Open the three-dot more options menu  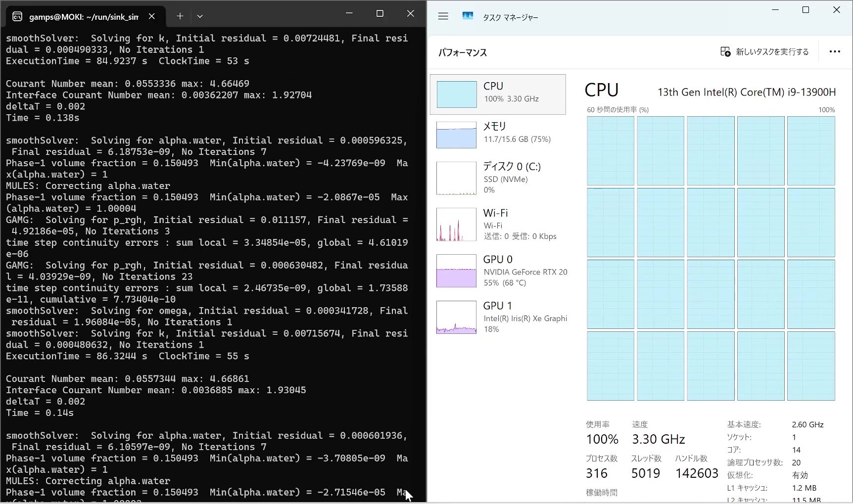835,52
